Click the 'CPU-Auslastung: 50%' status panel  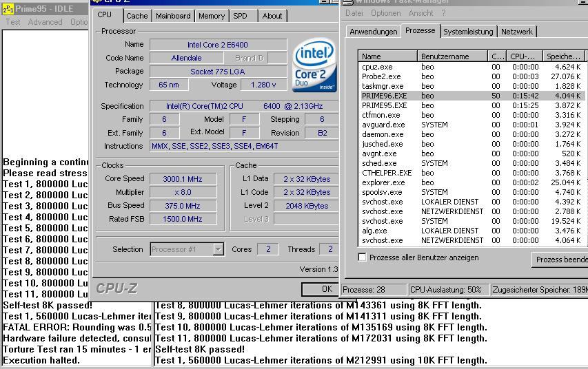[449, 290]
